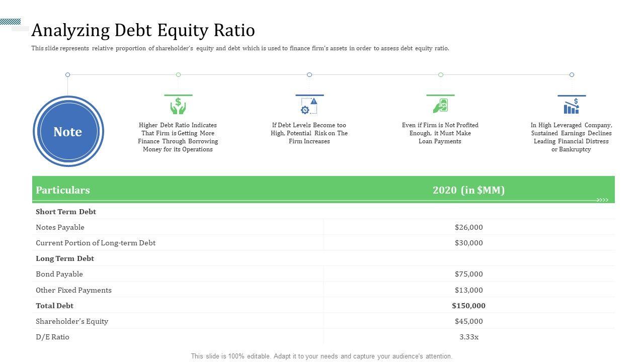Select the timeline marker above the gear warning icon
644x362 pixels.
pos(309,75)
